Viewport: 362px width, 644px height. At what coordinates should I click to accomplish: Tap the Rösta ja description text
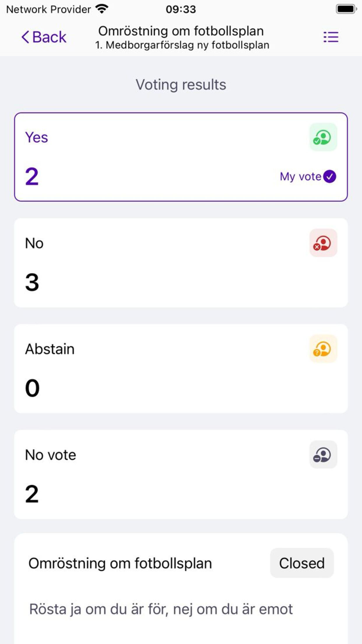tap(161, 609)
